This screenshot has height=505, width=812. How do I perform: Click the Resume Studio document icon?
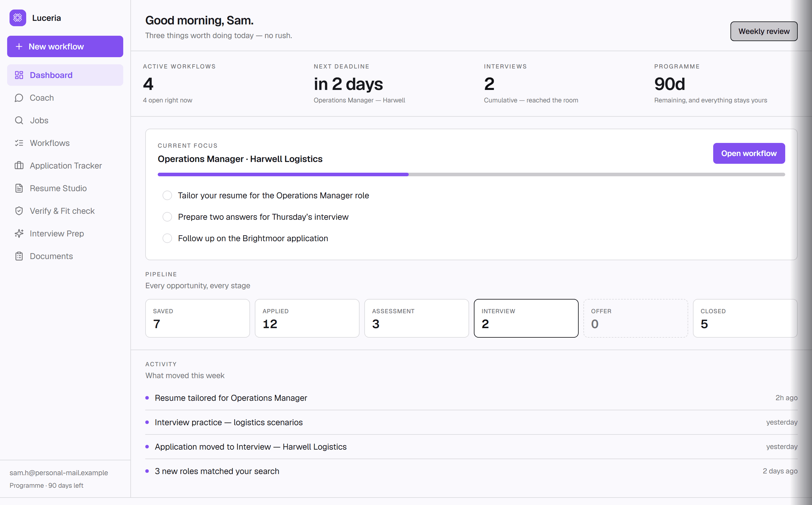pos(19,188)
